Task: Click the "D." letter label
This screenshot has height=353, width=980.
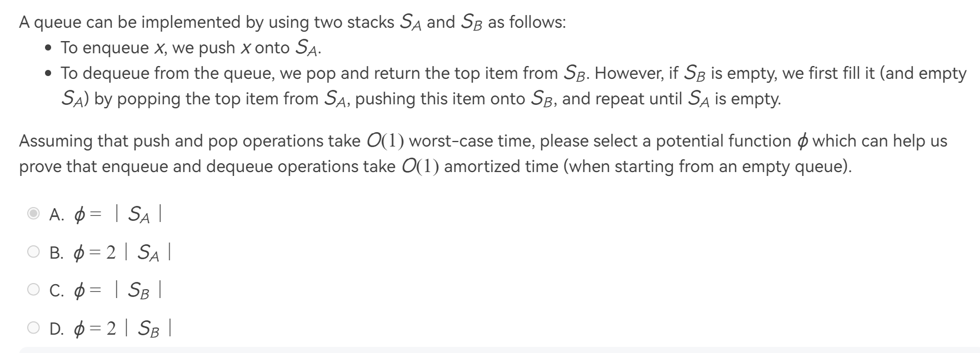Action: [57, 329]
